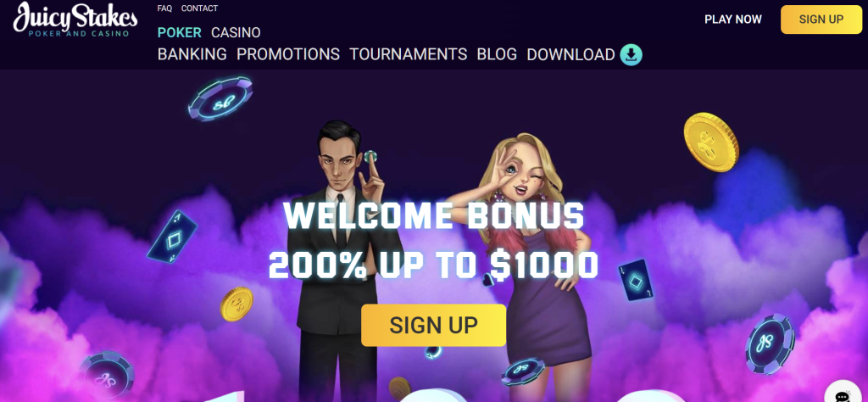Visit the Blog page
Image resolution: width=868 pixels, height=402 pixels.
(x=497, y=54)
